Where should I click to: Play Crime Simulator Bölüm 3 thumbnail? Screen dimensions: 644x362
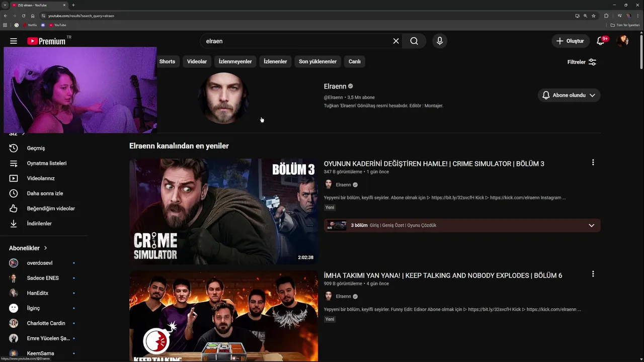223,212
